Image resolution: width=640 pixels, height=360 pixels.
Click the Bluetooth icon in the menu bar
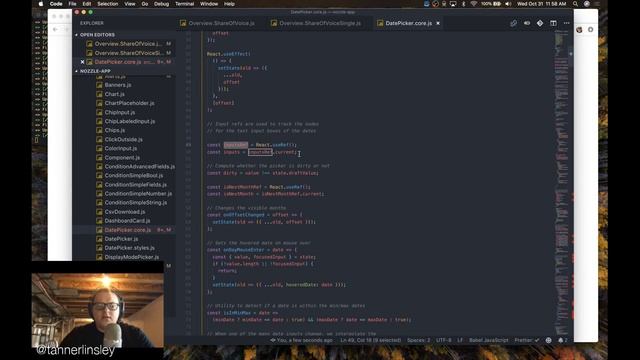coord(463,4)
